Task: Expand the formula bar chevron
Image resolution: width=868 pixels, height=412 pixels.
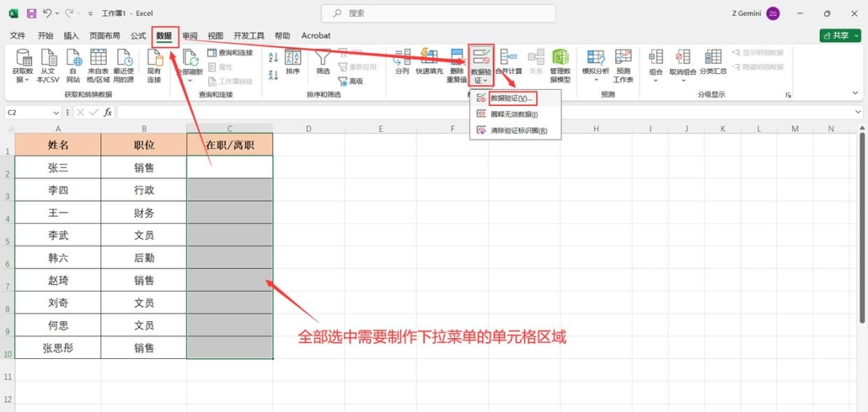Action: (858, 112)
